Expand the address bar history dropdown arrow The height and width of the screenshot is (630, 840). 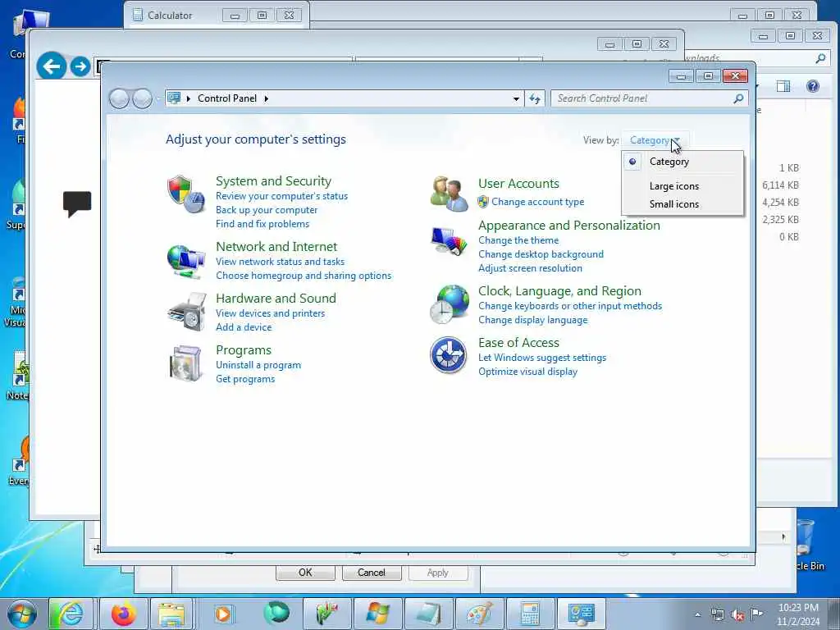516,98
